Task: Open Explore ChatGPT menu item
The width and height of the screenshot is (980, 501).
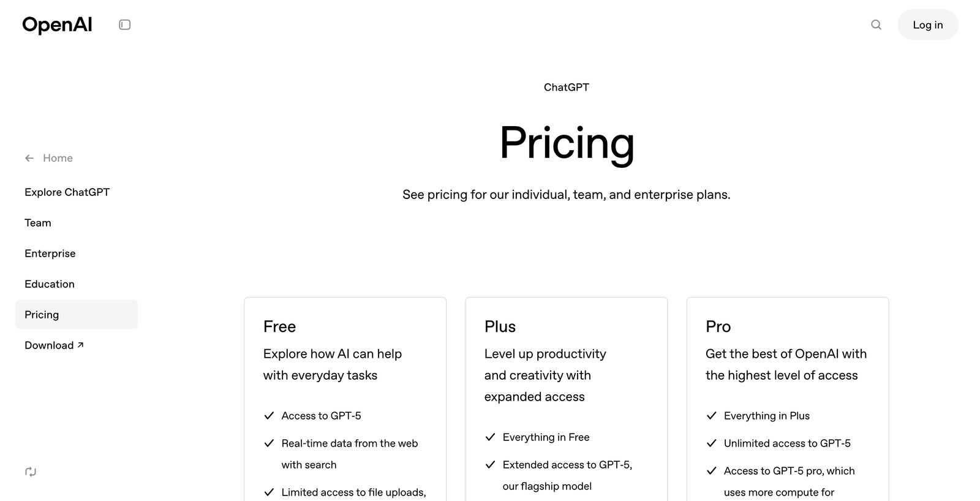Action: (x=67, y=192)
